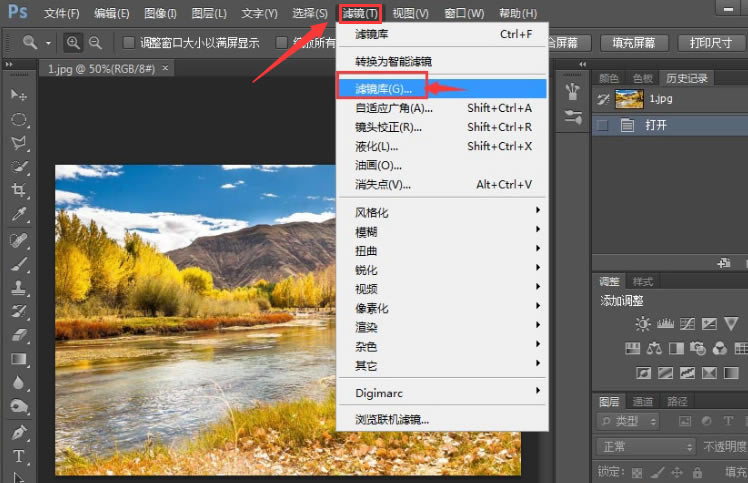748x483 pixels.
Task: Create new document from current history state
Action: tap(724, 263)
